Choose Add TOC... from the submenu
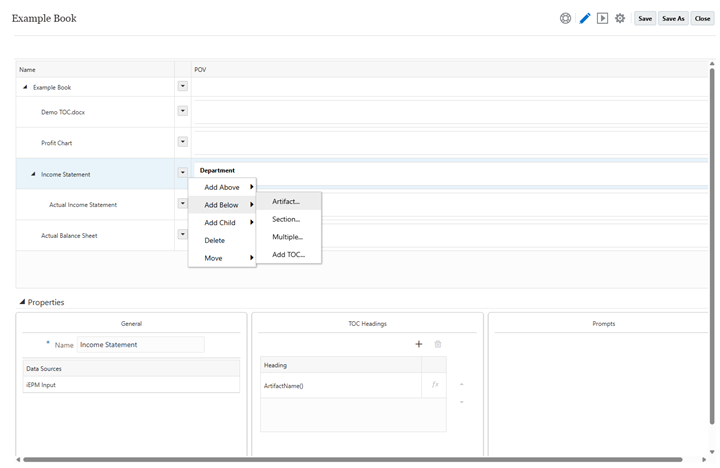 pyautogui.click(x=289, y=255)
